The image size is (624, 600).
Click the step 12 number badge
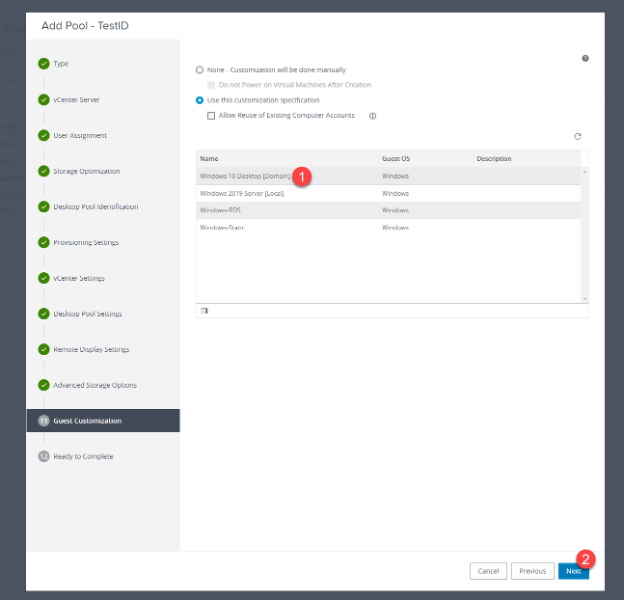pyautogui.click(x=44, y=456)
